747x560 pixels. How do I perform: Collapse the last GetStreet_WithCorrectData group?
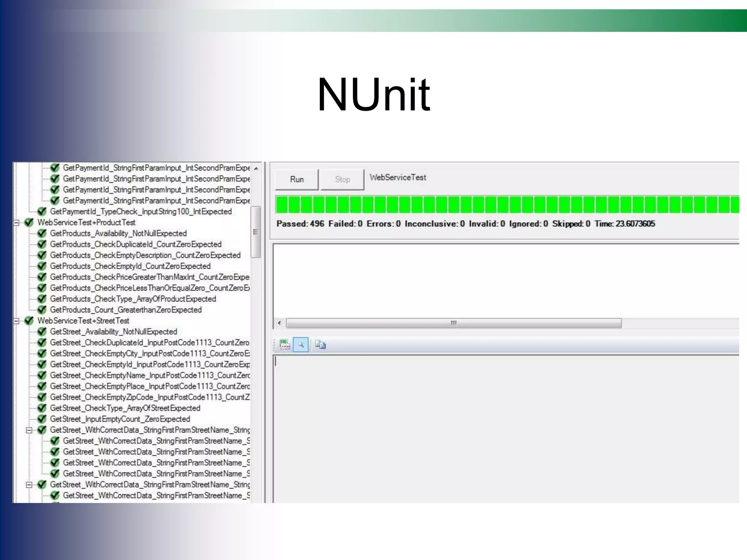[x=29, y=485]
